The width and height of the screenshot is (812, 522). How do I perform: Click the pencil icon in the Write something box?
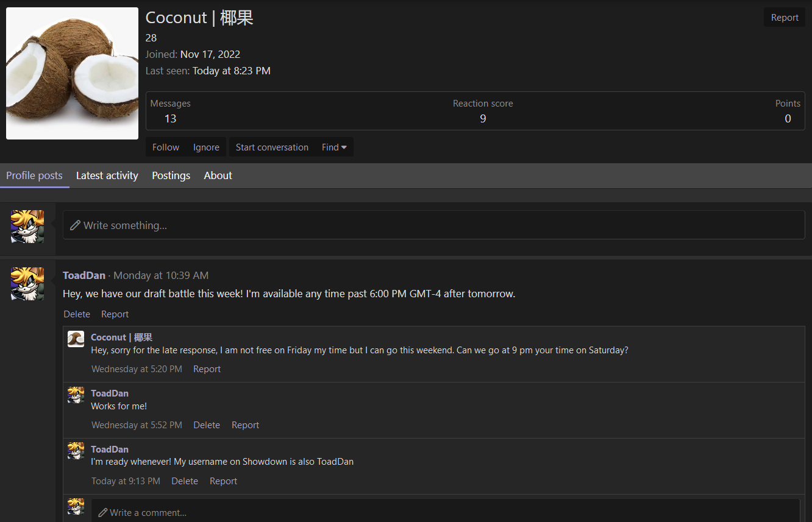tap(75, 225)
